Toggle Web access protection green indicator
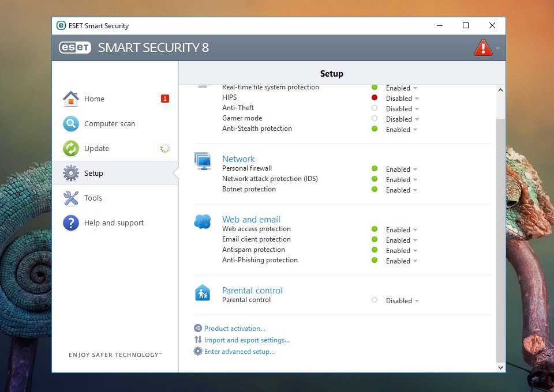The height and width of the screenshot is (392, 554). pos(375,229)
